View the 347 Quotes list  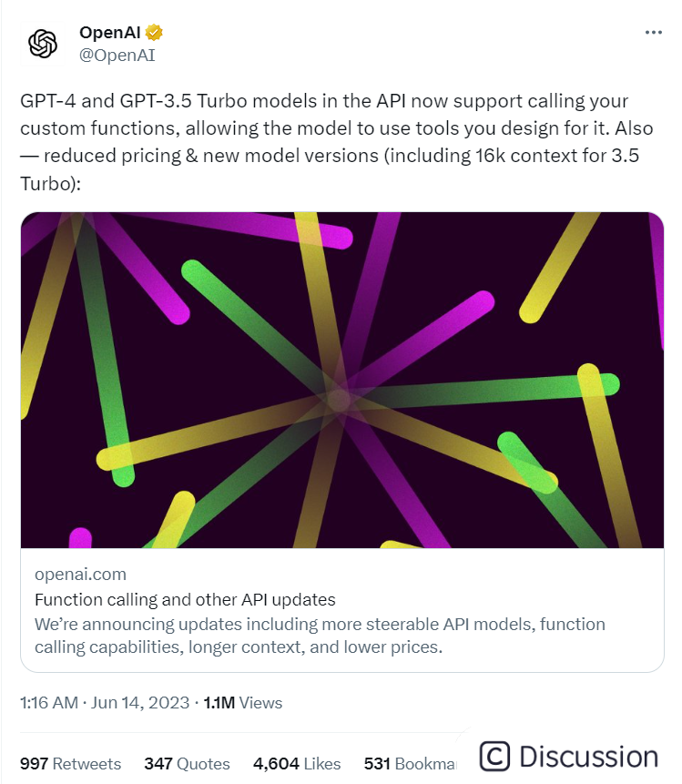click(187, 763)
